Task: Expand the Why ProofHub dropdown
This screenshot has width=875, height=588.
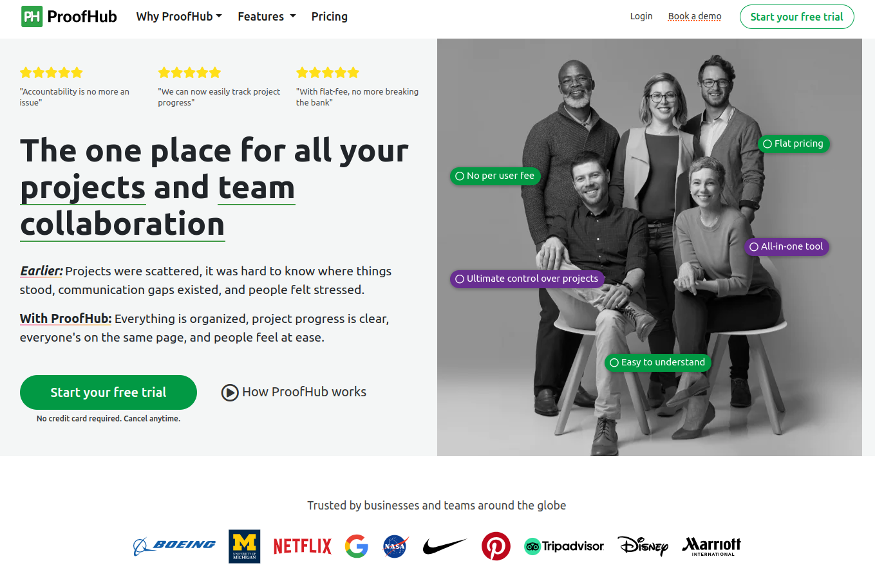Action: 179,17
